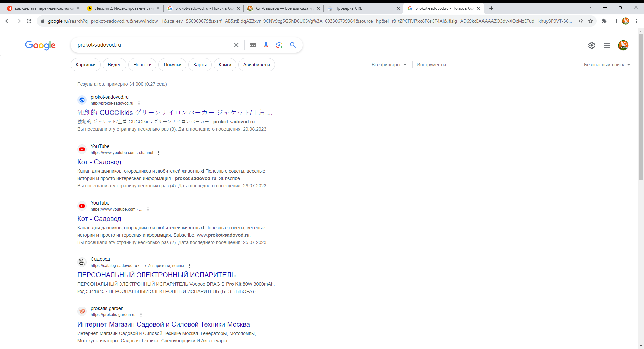Open the GUCCIkids Japanese title result
The height and width of the screenshot is (349, 644).
click(175, 113)
